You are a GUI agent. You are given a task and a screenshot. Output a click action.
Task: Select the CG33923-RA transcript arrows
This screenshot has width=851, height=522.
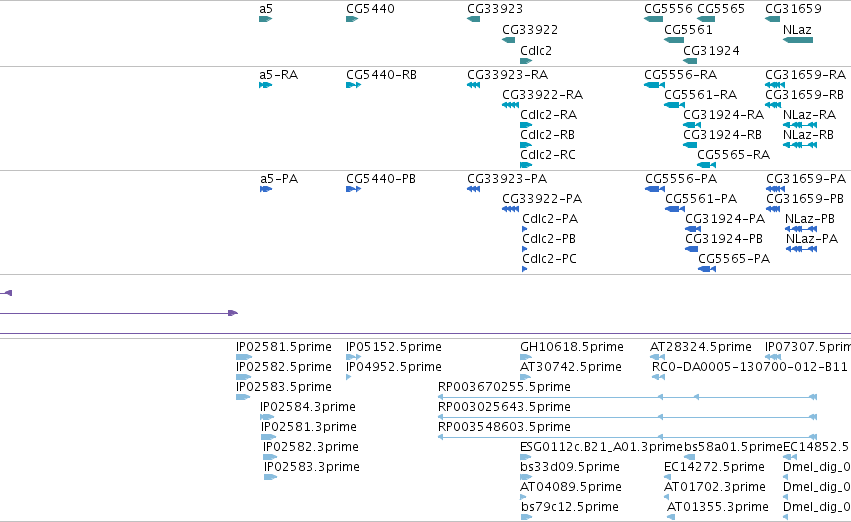click(473, 85)
